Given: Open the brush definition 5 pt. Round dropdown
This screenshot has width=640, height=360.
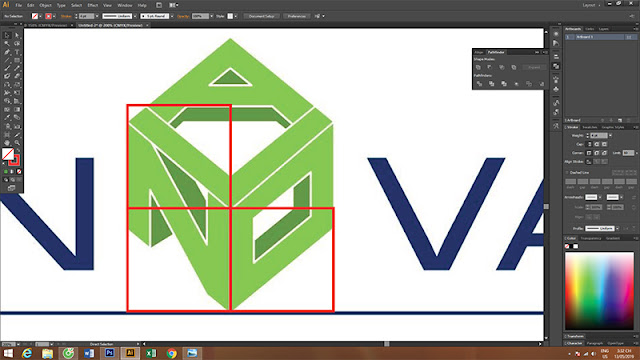Looking at the screenshot, I should pos(155,16).
